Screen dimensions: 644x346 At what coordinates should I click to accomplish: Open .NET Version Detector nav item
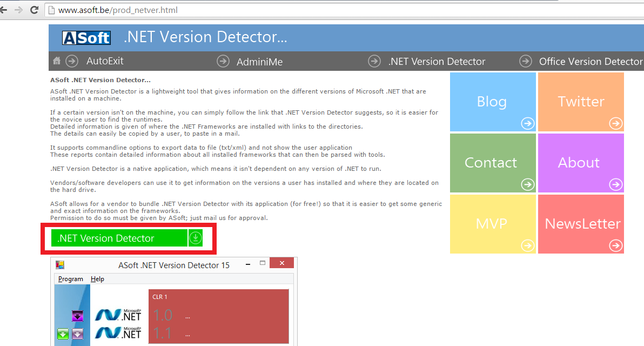point(437,62)
